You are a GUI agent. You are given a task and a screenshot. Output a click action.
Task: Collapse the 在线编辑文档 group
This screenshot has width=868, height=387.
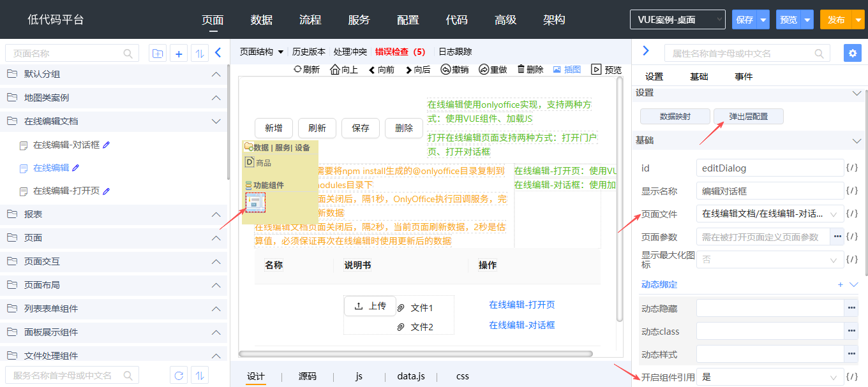point(216,121)
